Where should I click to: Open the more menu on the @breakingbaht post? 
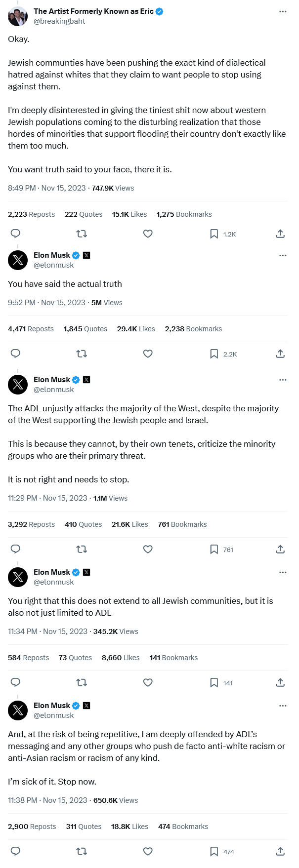click(283, 11)
